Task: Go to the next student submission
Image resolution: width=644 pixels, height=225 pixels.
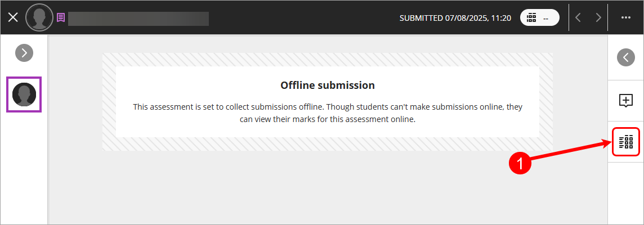Action: 598,17
